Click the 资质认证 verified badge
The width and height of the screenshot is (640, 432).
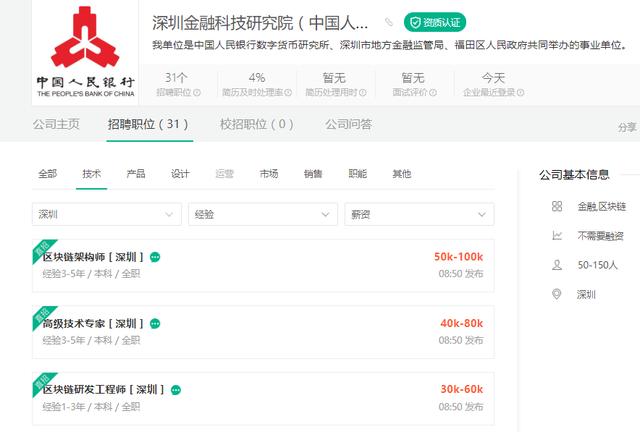tap(435, 22)
